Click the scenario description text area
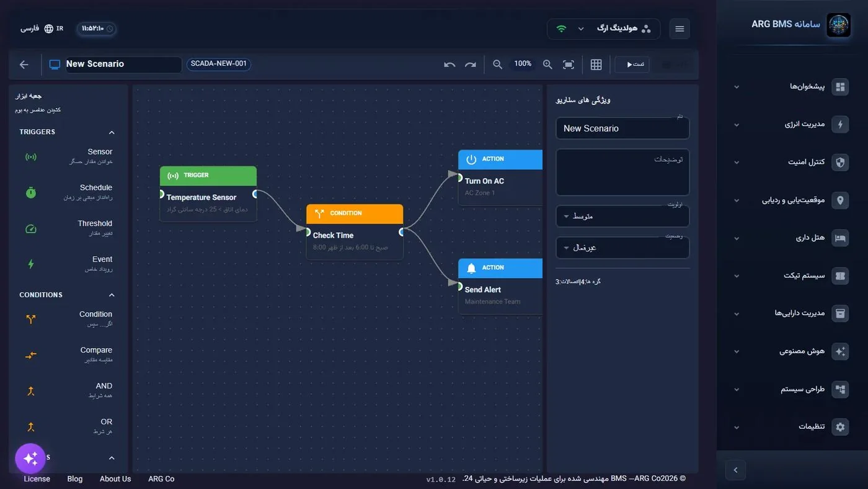This screenshot has width=868, height=489. [622, 173]
